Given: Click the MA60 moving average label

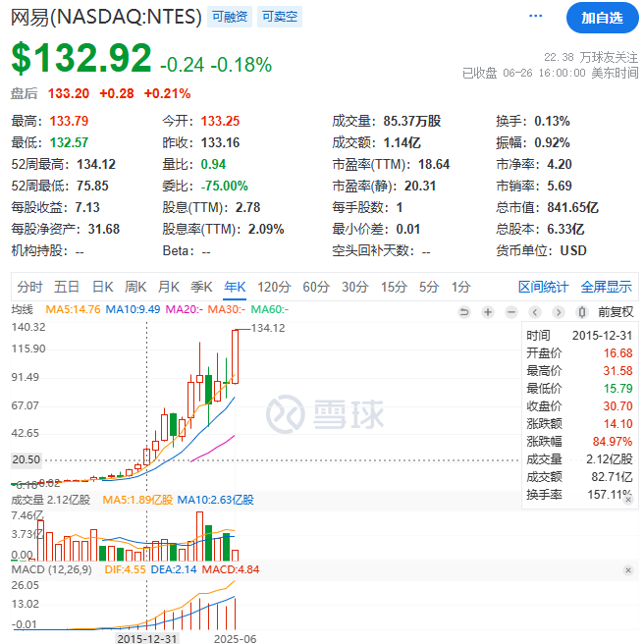Looking at the screenshot, I should click(269, 309).
